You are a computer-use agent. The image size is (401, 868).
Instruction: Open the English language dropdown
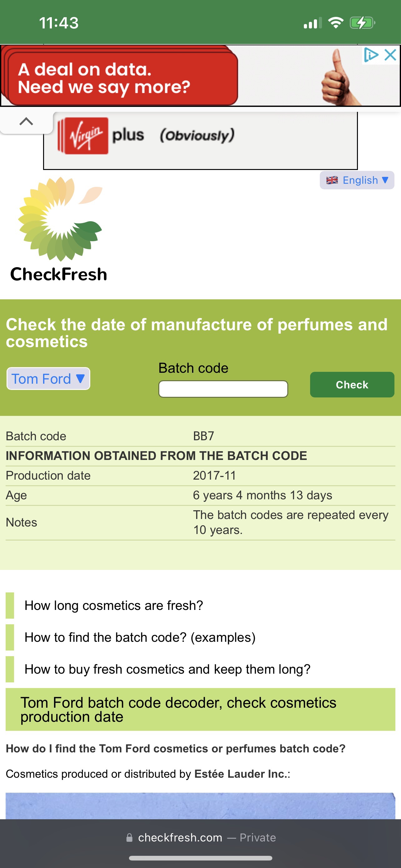click(x=360, y=180)
